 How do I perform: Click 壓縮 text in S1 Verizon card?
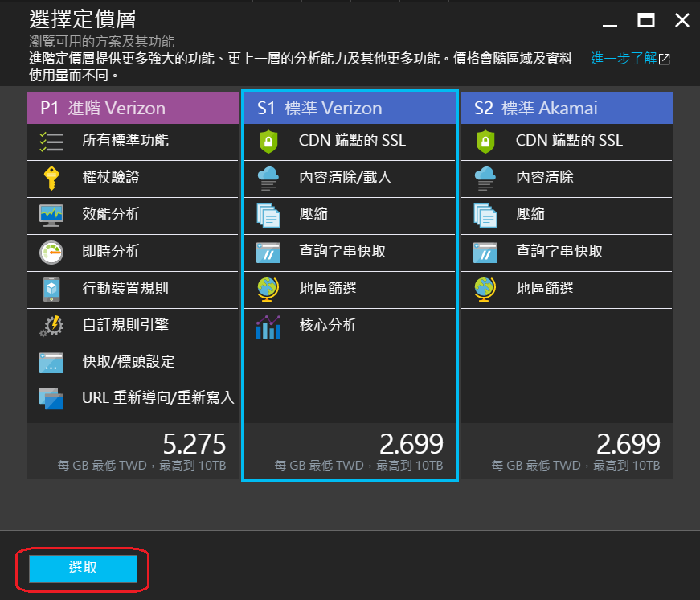(x=313, y=214)
